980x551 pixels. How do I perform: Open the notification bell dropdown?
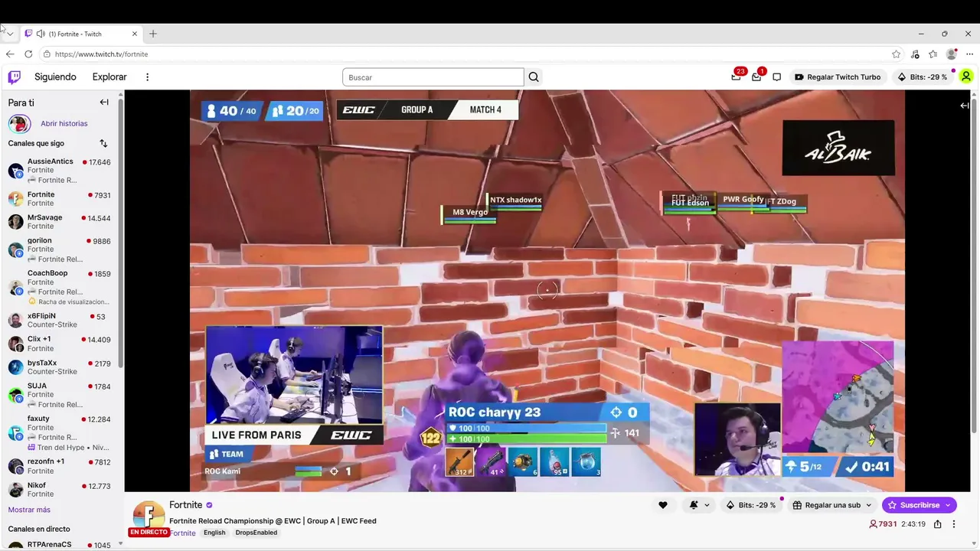click(x=699, y=505)
